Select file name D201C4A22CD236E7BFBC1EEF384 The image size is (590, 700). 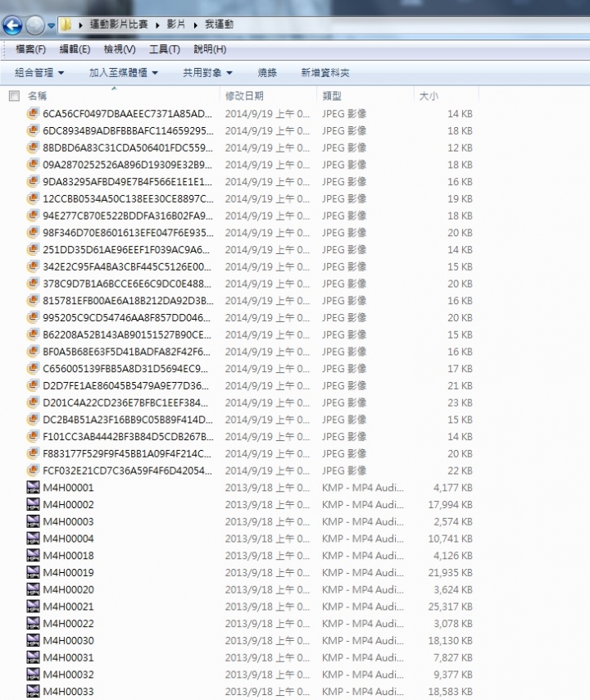point(125,402)
